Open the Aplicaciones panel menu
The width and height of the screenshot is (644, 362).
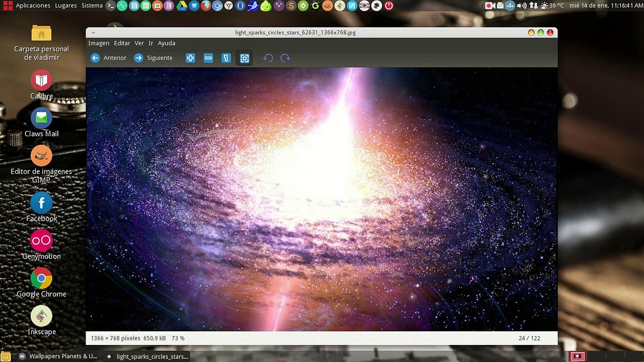pos(33,6)
